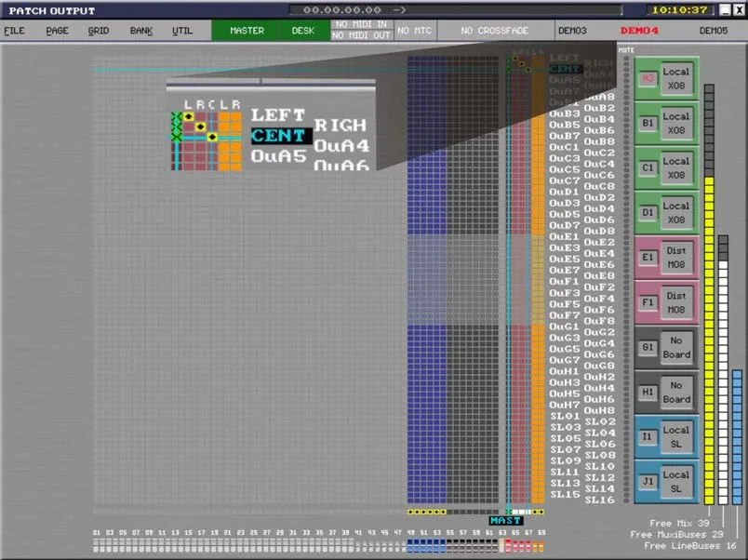The height and width of the screenshot is (560, 748).
Task: Click the Local SL card for slot J1
Action: coord(676,482)
